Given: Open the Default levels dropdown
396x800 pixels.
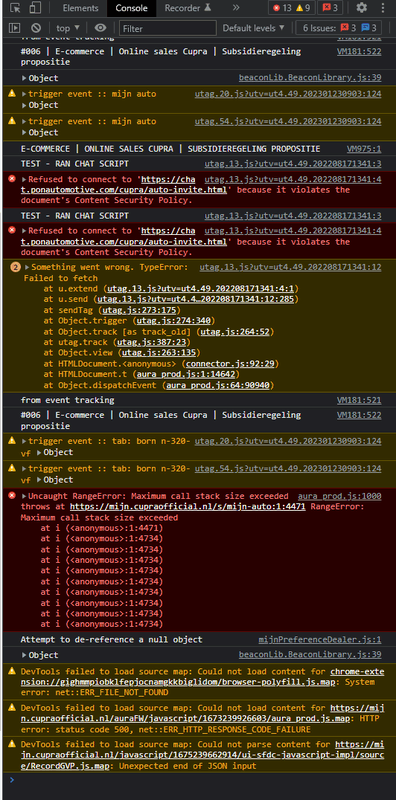Looking at the screenshot, I should coord(254,28).
